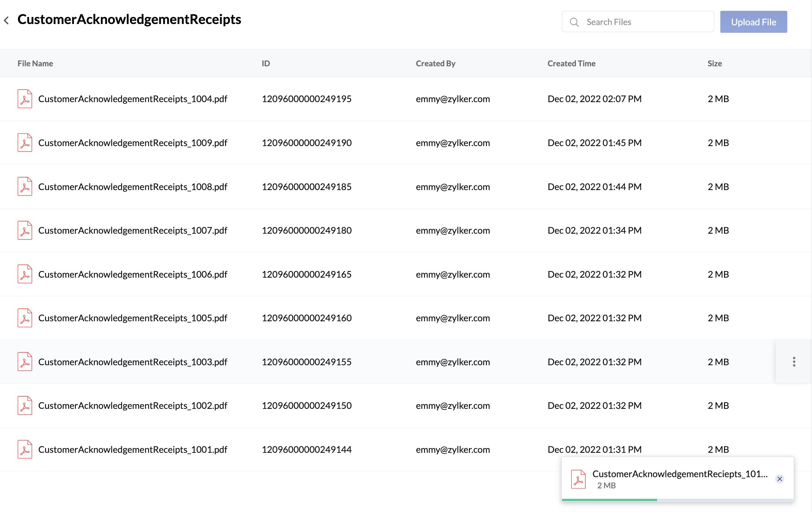Select the PDF icon next to receipt 1005
This screenshot has height=512, width=812.
click(x=25, y=318)
